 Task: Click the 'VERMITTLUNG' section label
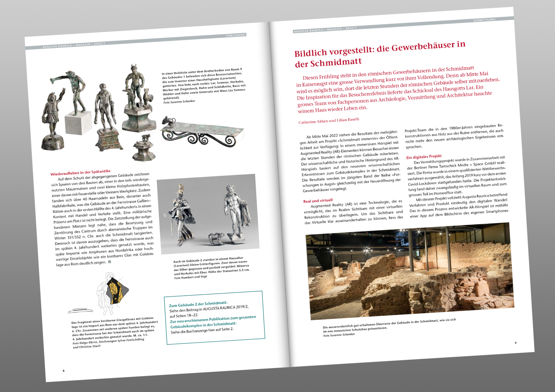click(484, 20)
